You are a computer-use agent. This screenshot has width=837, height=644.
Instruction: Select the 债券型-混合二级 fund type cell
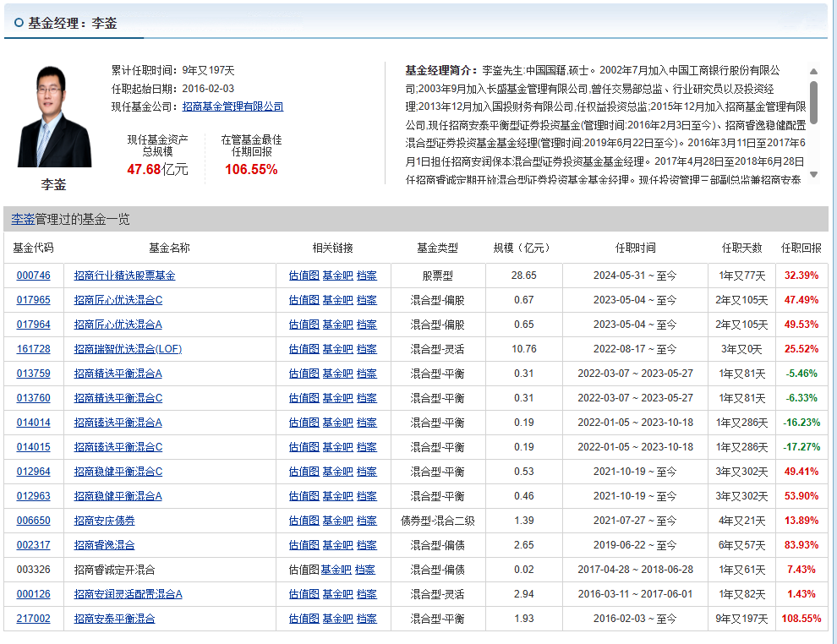click(438, 521)
